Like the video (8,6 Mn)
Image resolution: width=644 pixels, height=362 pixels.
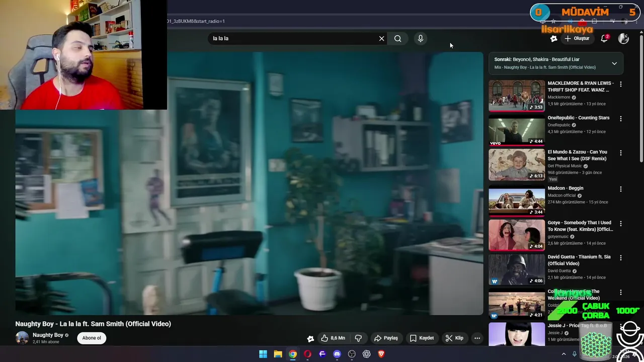coord(333,338)
